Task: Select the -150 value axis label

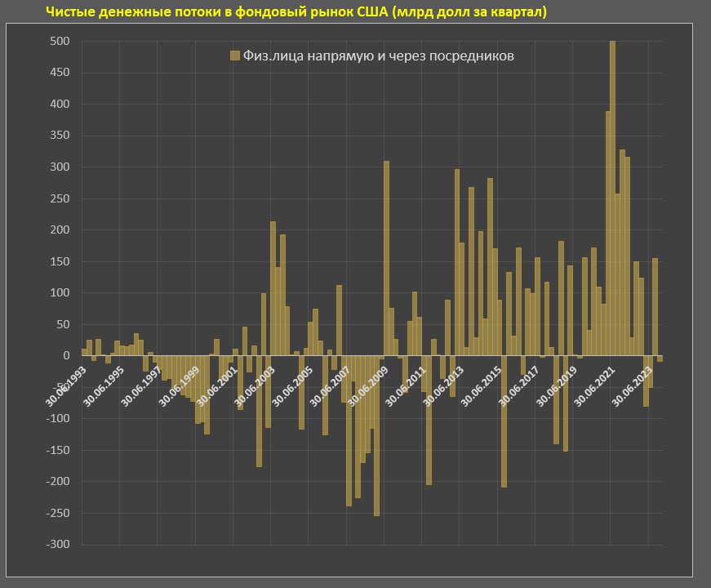Action: (x=57, y=450)
